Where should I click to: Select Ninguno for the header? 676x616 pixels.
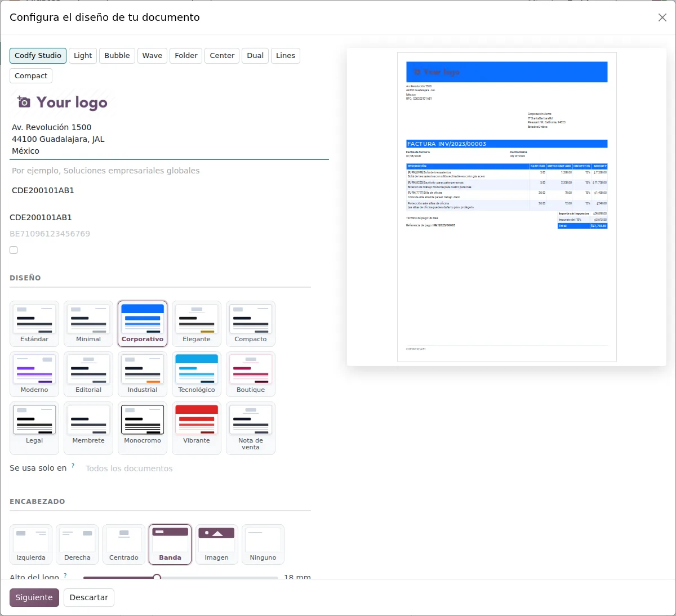263,544
